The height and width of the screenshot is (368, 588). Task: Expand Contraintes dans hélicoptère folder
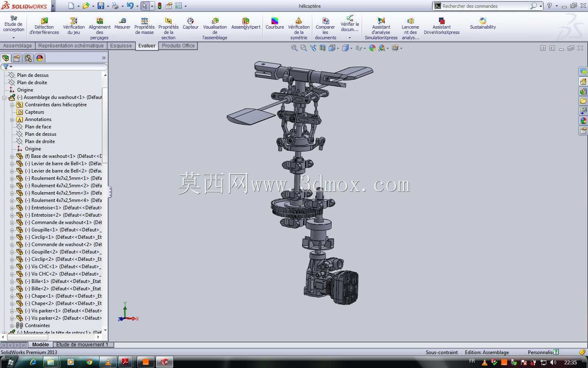pyautogui.click(x=12, y=105)
